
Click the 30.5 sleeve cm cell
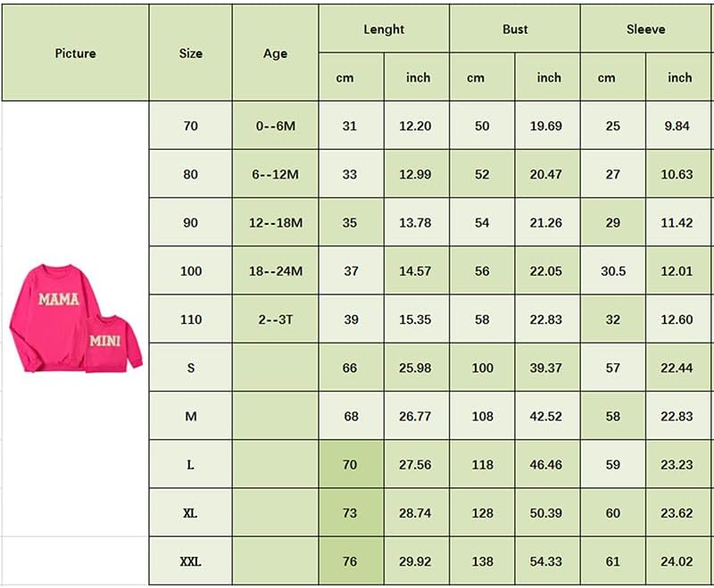(x=612, y=271)
